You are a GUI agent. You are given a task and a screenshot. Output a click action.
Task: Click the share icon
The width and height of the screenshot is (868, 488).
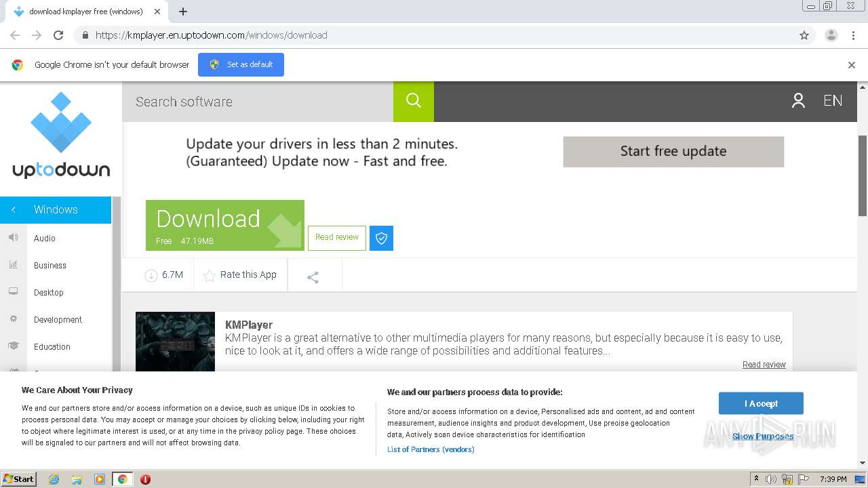tap(313, 277)
